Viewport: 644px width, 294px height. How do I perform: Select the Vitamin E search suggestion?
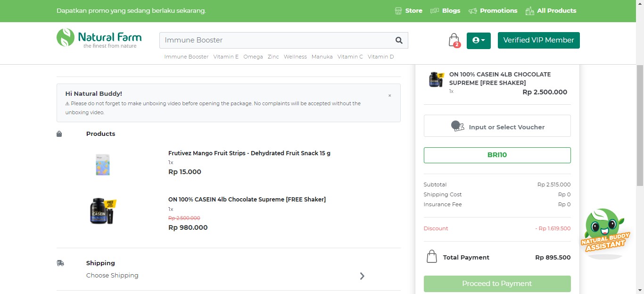click(x=226, y=57)
